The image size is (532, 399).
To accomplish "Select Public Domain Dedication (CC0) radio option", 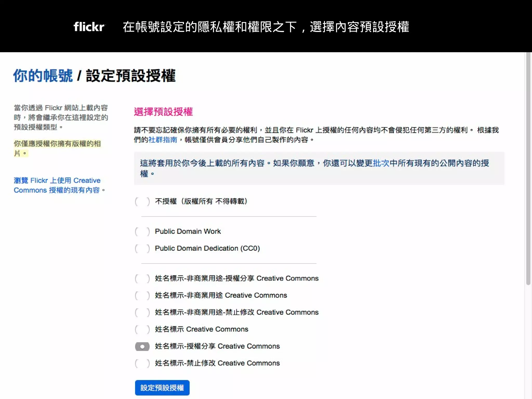I will [x=142, y=249].
